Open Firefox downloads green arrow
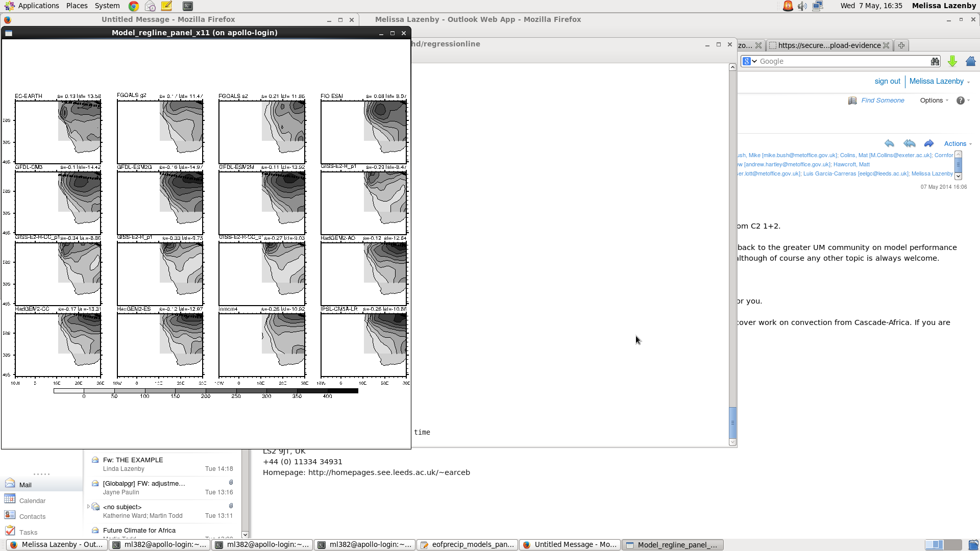 point(952,61)
